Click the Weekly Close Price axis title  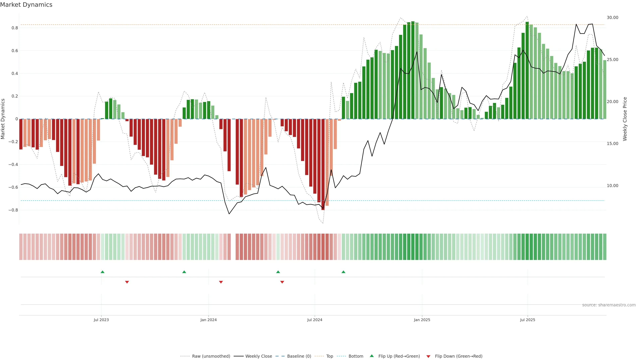pos(625,119)
